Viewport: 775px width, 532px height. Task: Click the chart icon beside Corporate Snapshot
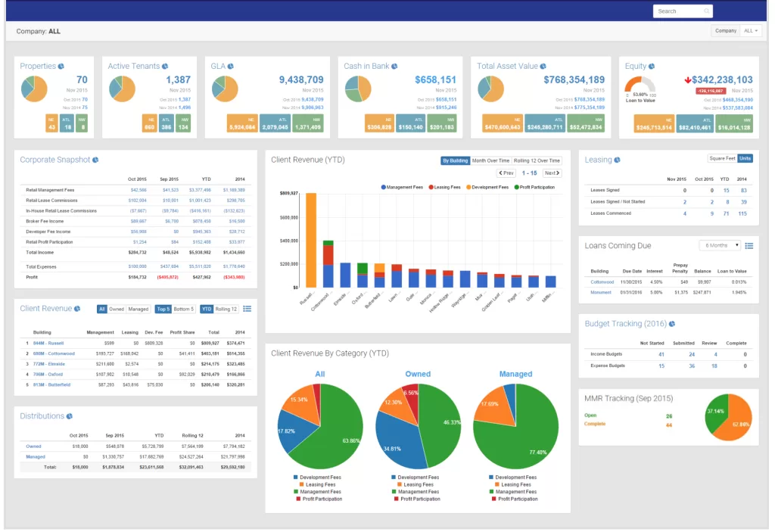click(x=95, y=160)
